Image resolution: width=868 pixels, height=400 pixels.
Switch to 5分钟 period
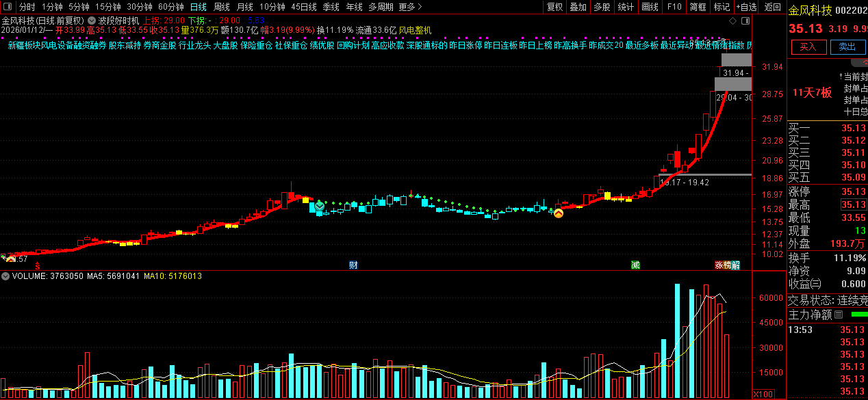click(x=79, y=7)
